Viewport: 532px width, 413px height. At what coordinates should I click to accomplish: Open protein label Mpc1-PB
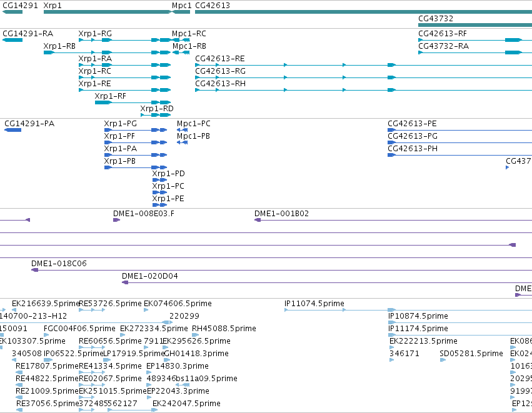tap(193, 136)
